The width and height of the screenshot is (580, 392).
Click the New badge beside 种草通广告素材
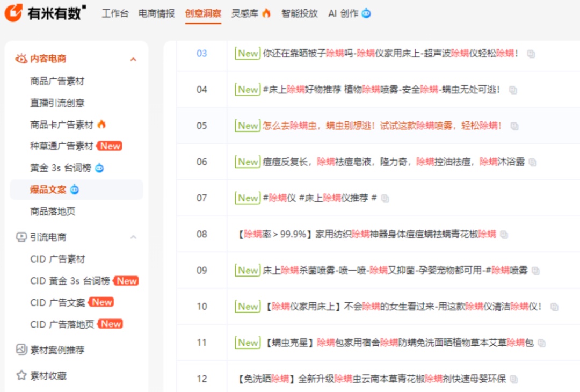pyautogui.click(x=110, y=146)
